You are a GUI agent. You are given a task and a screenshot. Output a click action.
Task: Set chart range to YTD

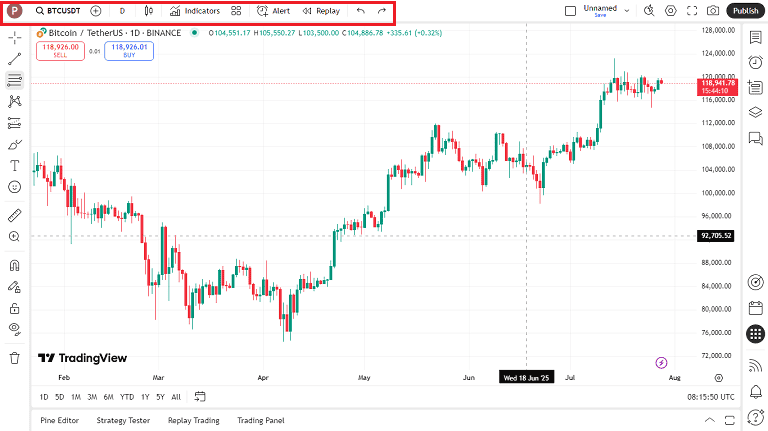[127, 397]
